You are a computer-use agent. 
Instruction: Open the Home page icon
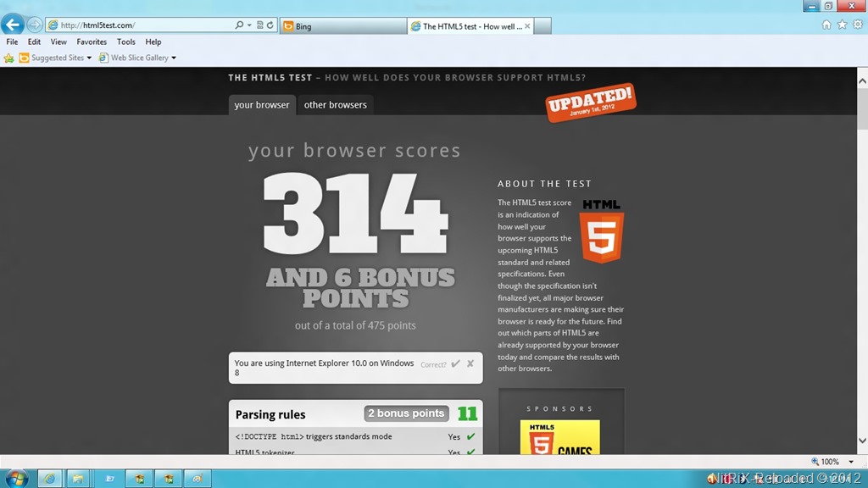click(x=826, y=25)
